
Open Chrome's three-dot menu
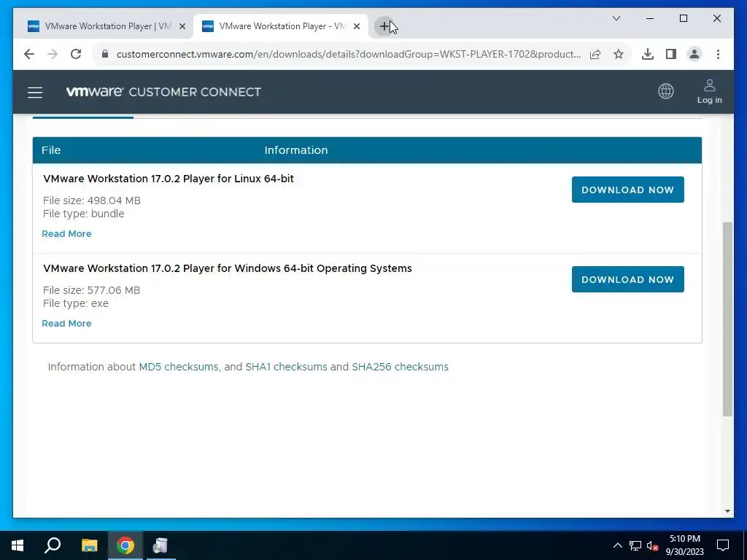(x=718, y=54)
